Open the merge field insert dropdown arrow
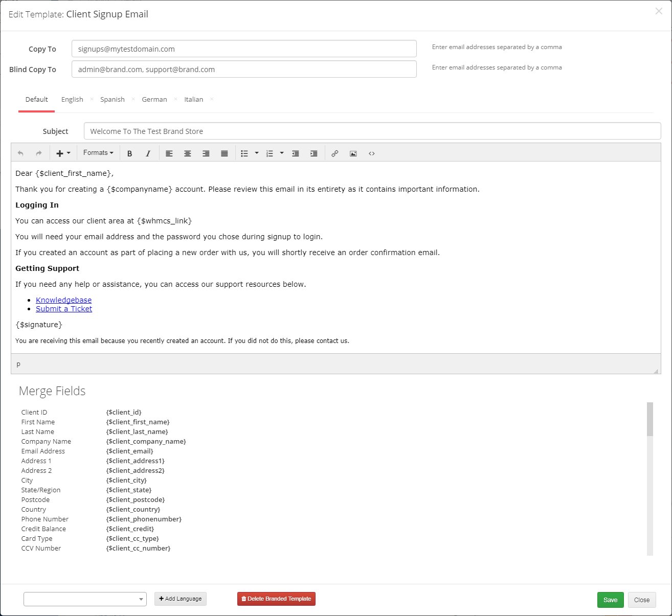672x616 pixels. [69, 153]
